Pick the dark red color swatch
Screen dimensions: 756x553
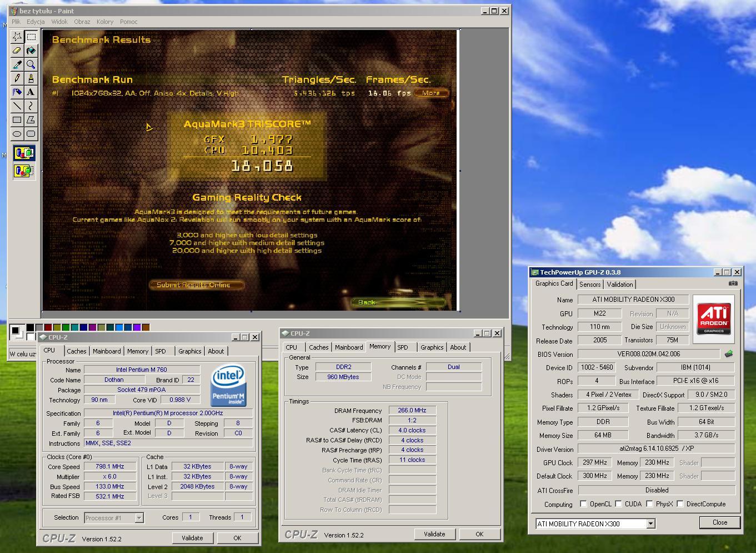pyautogui.click(x=48, y=327)
